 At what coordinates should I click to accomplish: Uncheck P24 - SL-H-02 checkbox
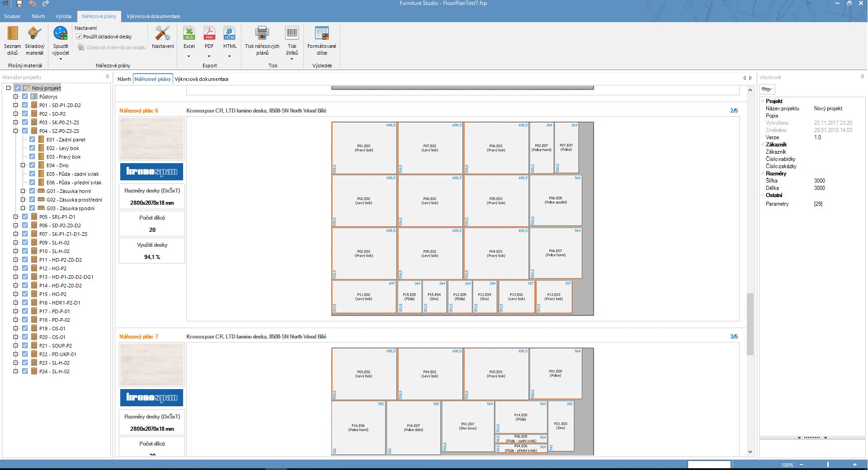coord(25,371)
